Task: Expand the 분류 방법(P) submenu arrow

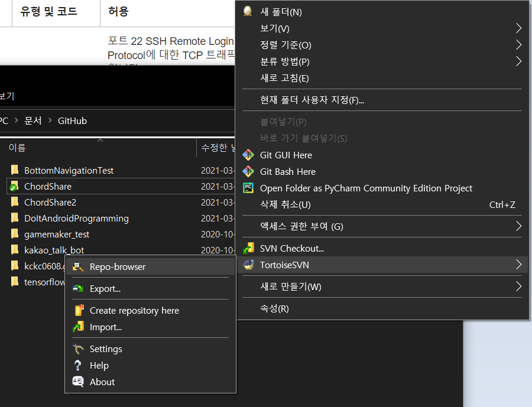Action: pos(518,61)
